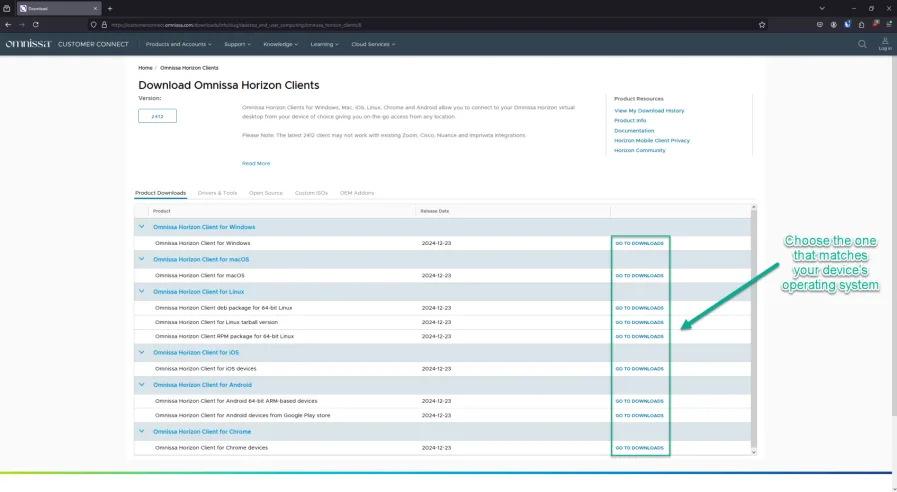Go to downloads for Linux tarball version
Image resolution: width=897 pixels, height=492 pixels.
tap(640, 323)
